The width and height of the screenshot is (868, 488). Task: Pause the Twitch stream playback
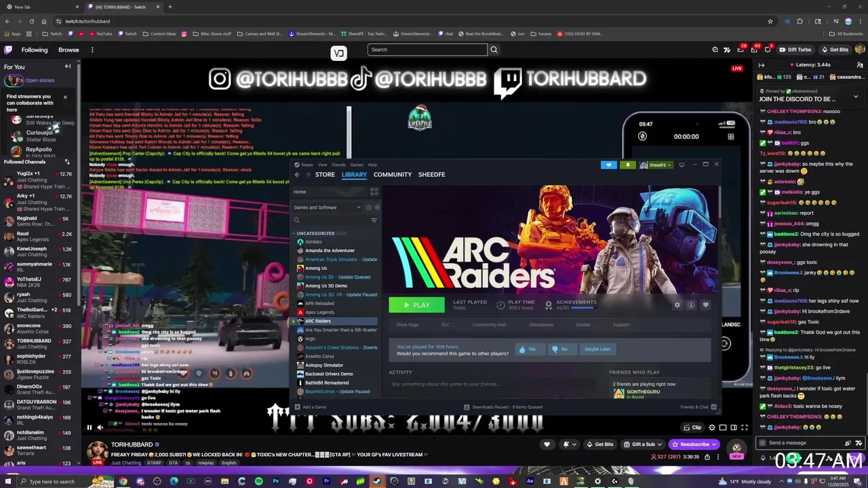89,428
